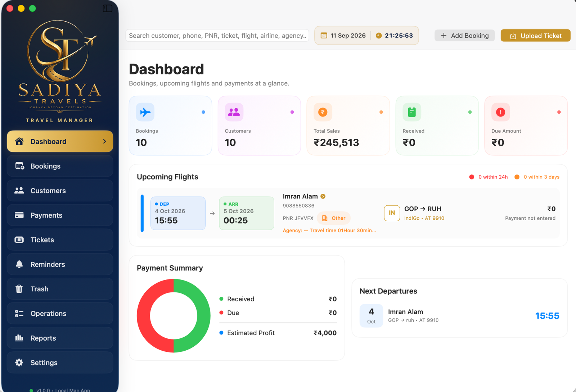The width and height of the screenshot is (576, 392).
Task: Click the people icon on Customers card
Action: click(234, 112)
